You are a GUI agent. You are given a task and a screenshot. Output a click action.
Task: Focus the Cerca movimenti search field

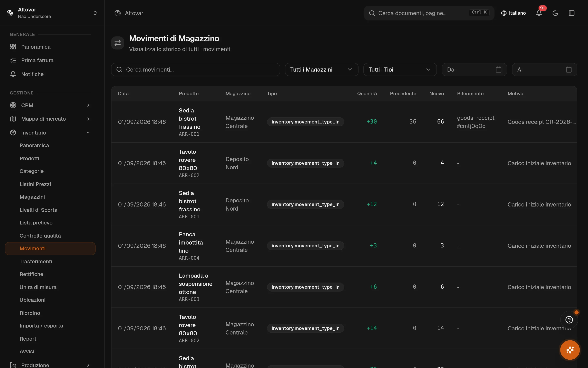(x=195, y=70)
